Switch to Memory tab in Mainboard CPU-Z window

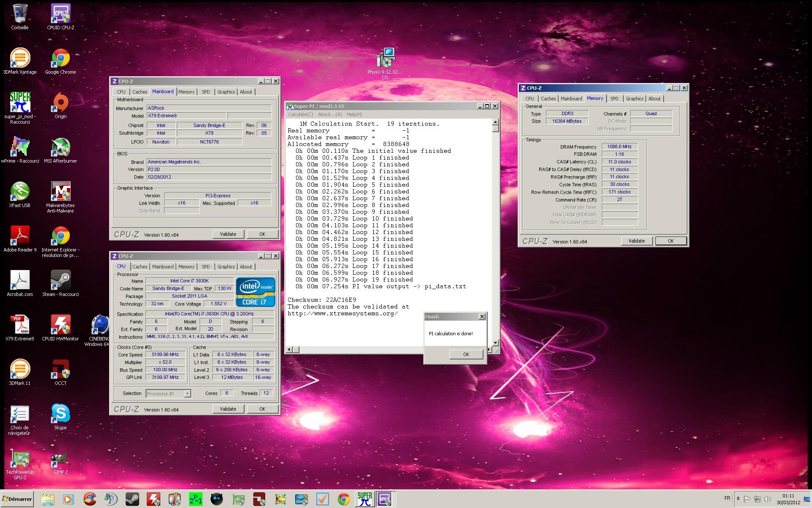pos(187,92)
